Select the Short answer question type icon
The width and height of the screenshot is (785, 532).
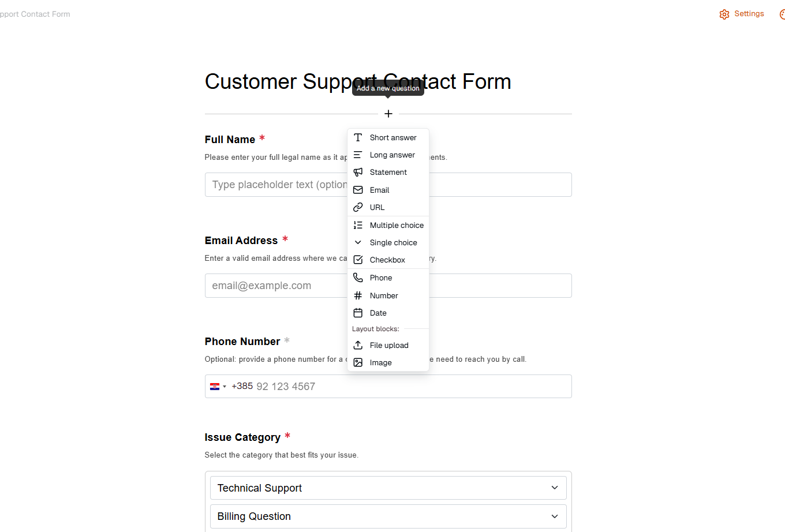(358, 137)
